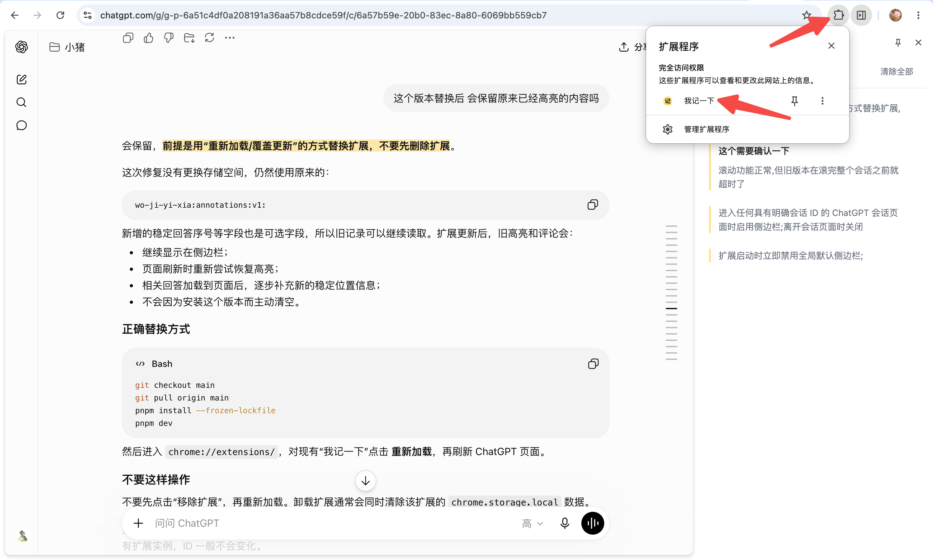Open the Chrome profile avatar
Viewport: 933px width, 560px height.
click(x=896, y=15)
